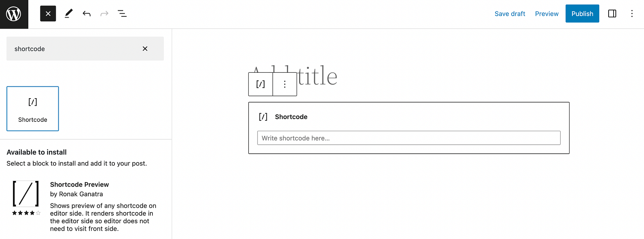Click inside the Write shortcode here field
644x239 pixels.
[x=409, y=138]
